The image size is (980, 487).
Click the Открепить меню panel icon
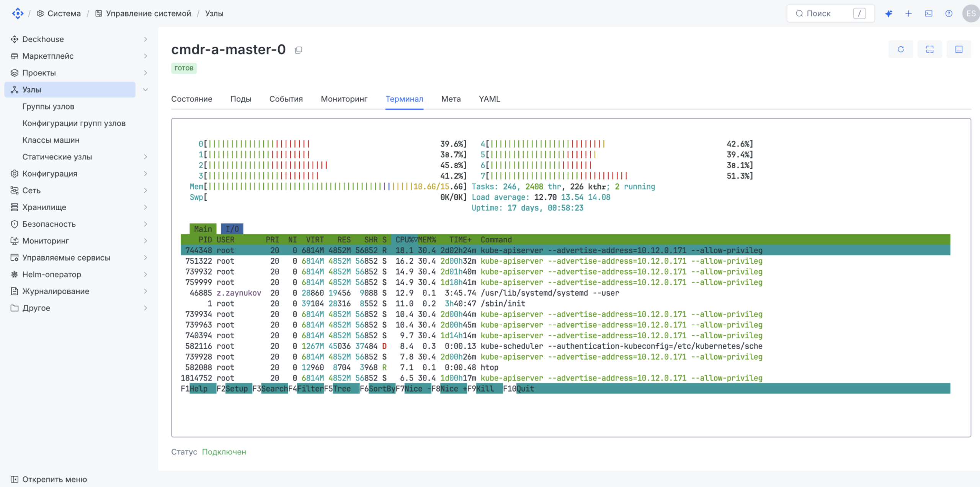pyautogui.click(x=15, y=479)
